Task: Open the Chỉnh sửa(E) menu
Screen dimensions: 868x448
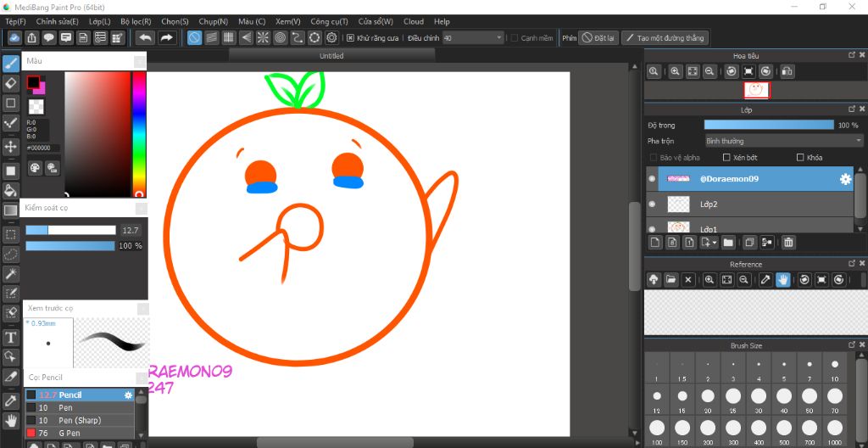Action: 57,21
